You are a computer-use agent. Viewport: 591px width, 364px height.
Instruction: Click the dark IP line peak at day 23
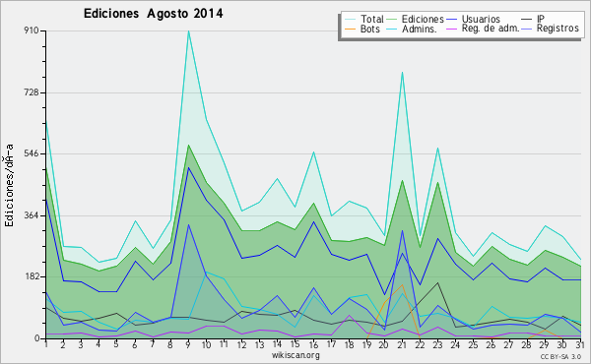tap(437, 282)
